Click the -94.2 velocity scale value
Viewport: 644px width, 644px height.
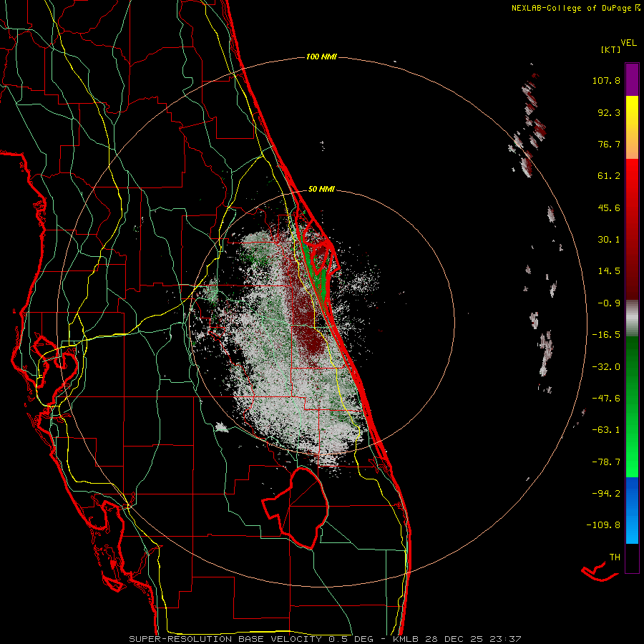[606, 494]
